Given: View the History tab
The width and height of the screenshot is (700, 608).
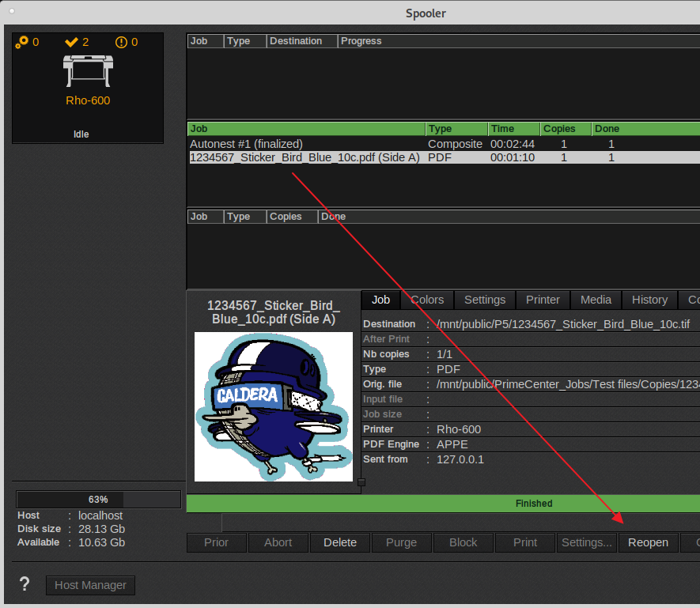Looking at the screenshot, I should (649, 300).
